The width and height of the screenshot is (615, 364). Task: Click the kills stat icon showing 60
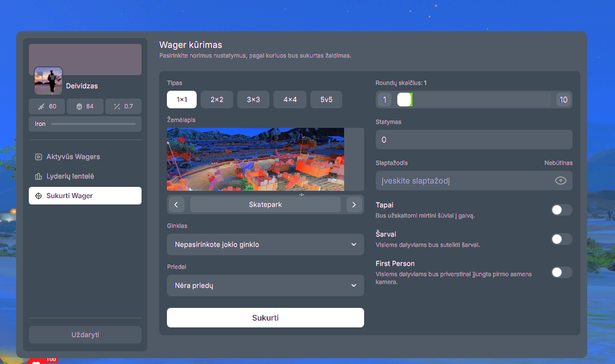click(x=41, y=106)
